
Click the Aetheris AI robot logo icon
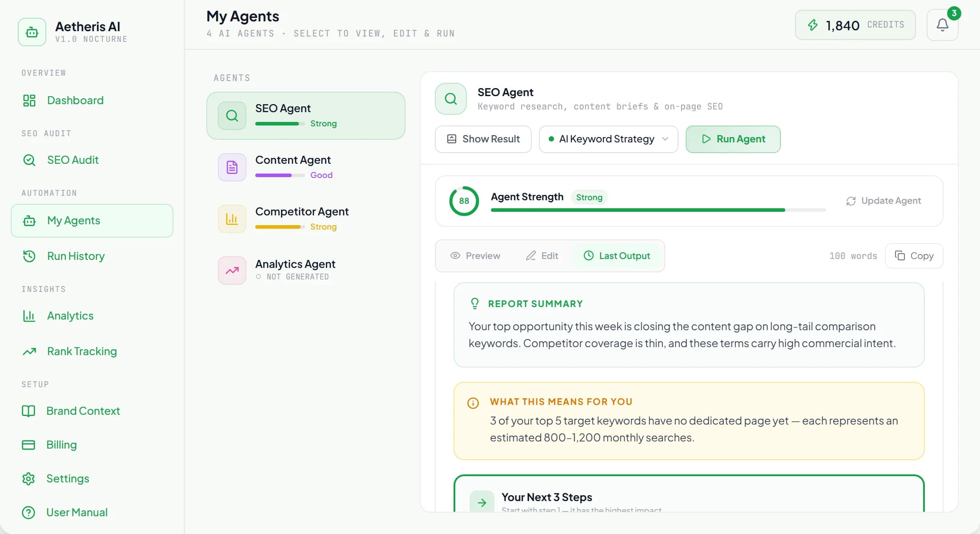(x=32, y=32)
